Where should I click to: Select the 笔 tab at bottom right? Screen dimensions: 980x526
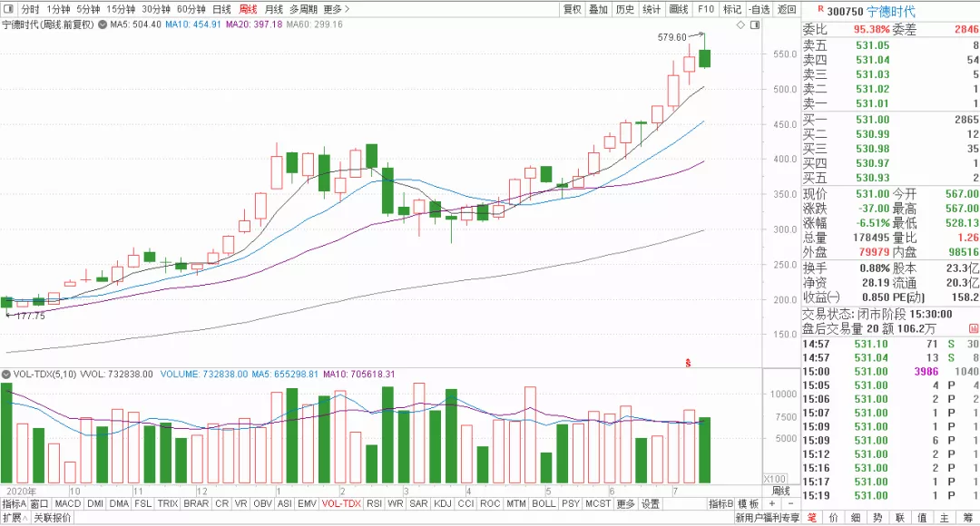(812, 518)
